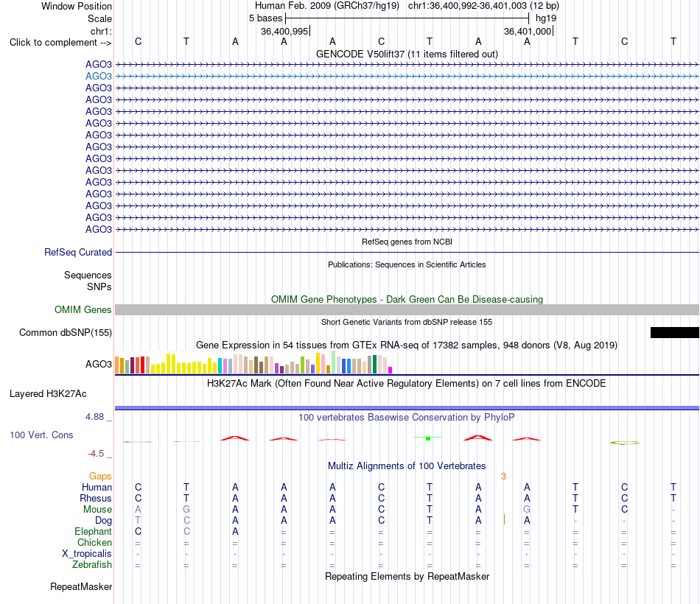Click the 'X_tropicalis' alignment row label
Viewport: 700px width, 604px height.
tap(87, 554)
